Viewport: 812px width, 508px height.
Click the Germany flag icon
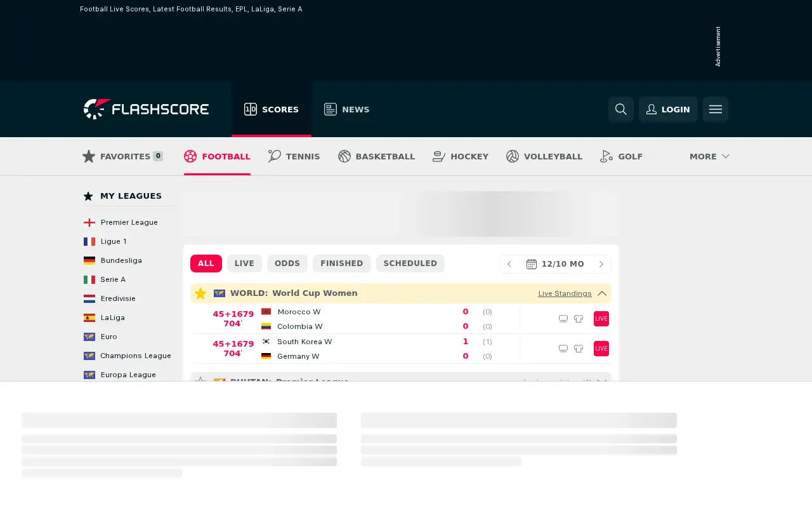click(266, 356)
